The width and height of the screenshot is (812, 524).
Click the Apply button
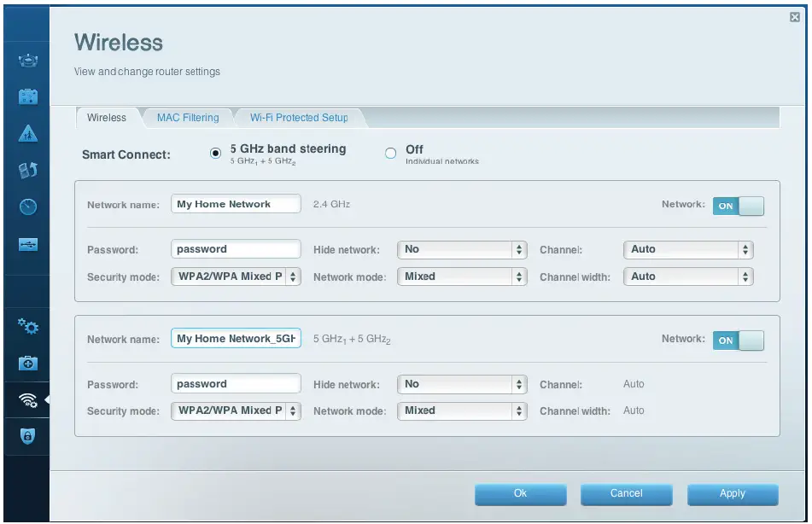733,494
